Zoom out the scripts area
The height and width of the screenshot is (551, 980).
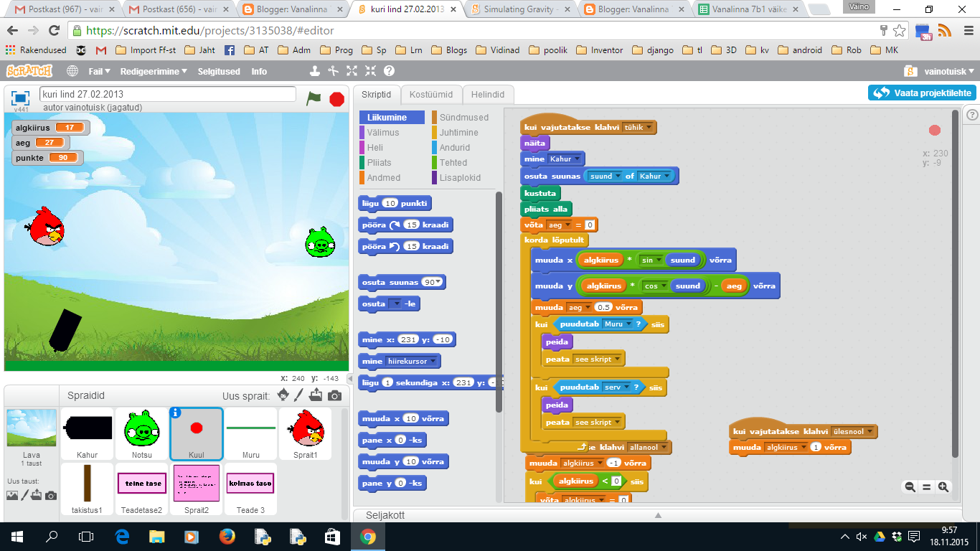pyautogui.click(x=910, y=487)
